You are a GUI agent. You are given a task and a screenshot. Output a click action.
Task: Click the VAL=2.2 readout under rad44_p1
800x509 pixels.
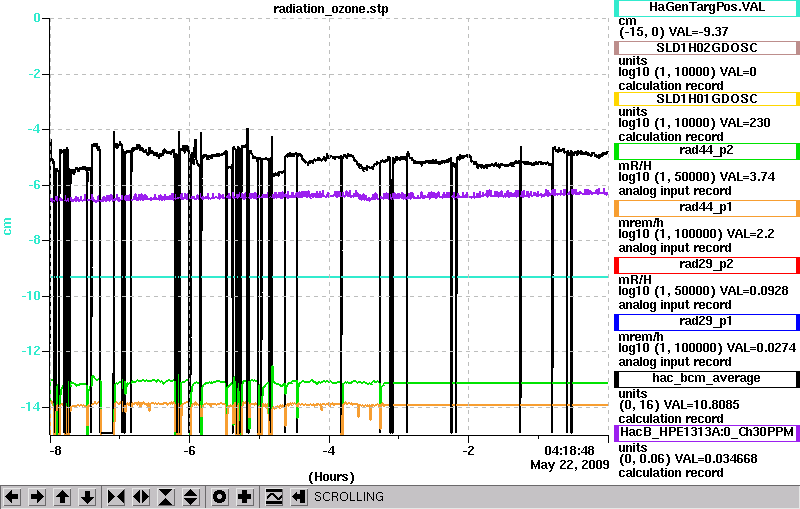click(751, 234)
